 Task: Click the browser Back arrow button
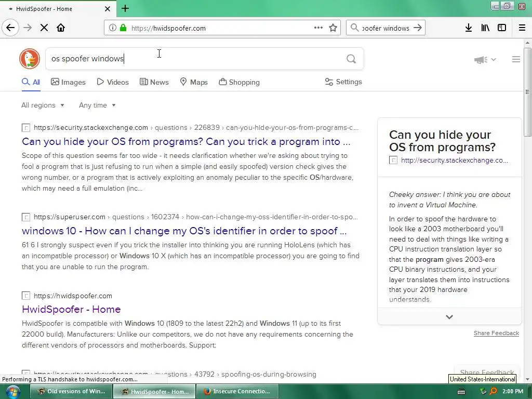coord(10,28)
